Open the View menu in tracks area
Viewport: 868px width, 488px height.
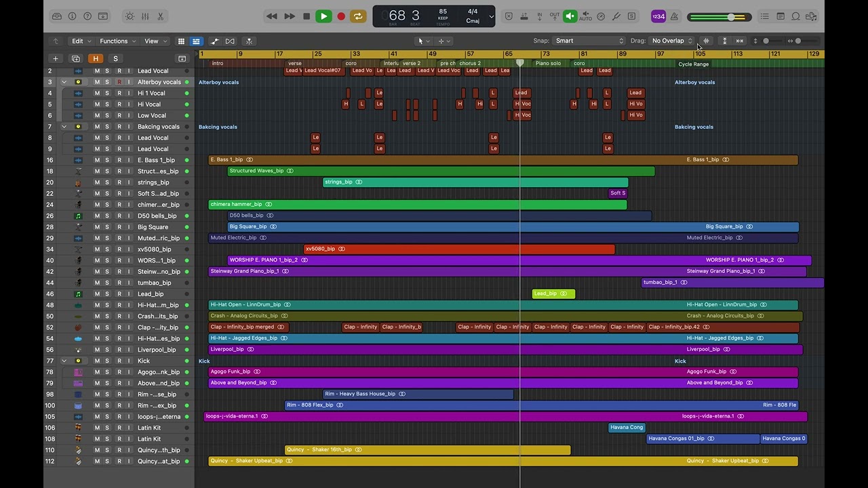coord(154,41)
